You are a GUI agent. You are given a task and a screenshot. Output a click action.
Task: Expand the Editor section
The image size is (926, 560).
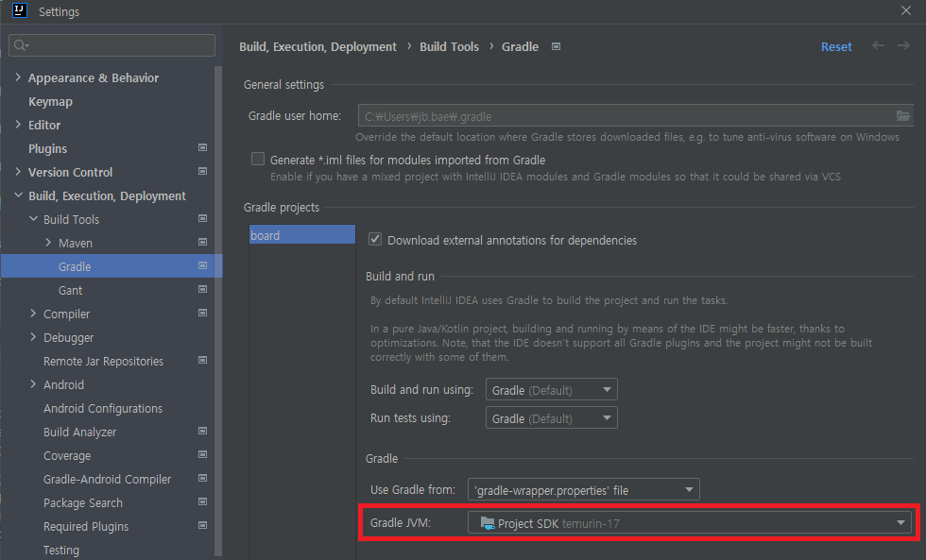pos(18,124)
